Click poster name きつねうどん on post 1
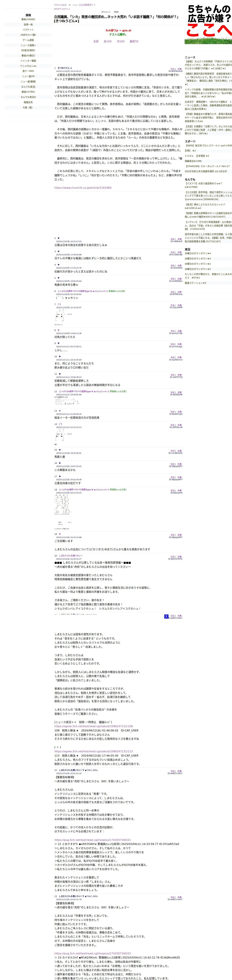Image resolution: width=232 pixels, height=980 pixels. coord(64,68)
